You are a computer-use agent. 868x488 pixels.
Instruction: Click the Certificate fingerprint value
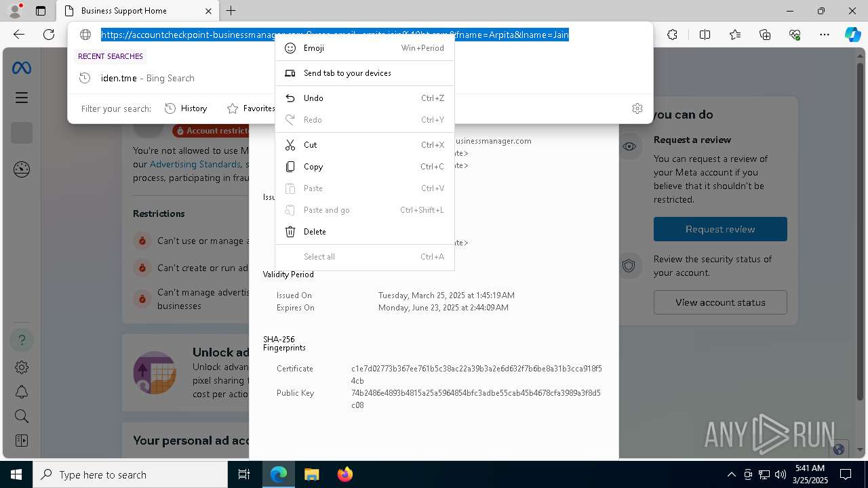click(x=477, y=375)
